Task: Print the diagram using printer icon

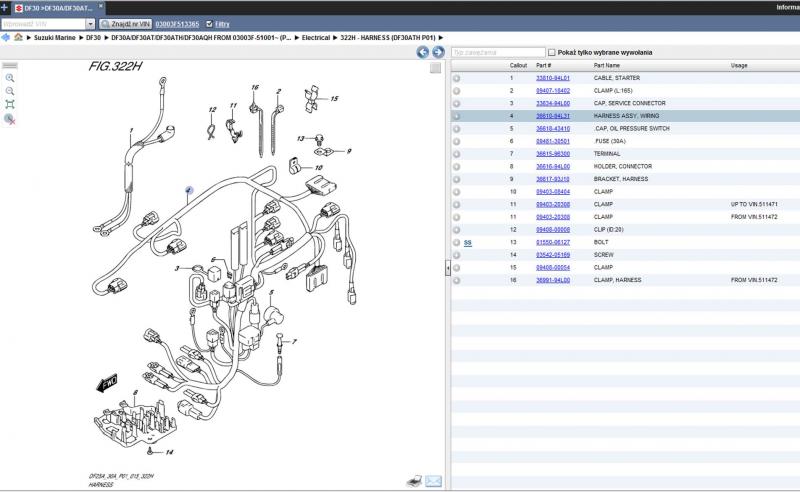Action: coord(414,481)
